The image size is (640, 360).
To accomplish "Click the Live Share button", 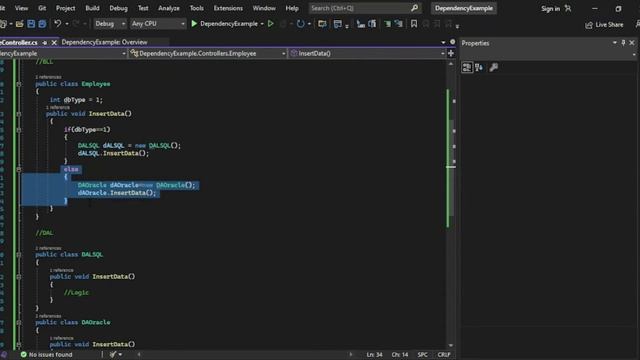I will click(x=604, y=25).
